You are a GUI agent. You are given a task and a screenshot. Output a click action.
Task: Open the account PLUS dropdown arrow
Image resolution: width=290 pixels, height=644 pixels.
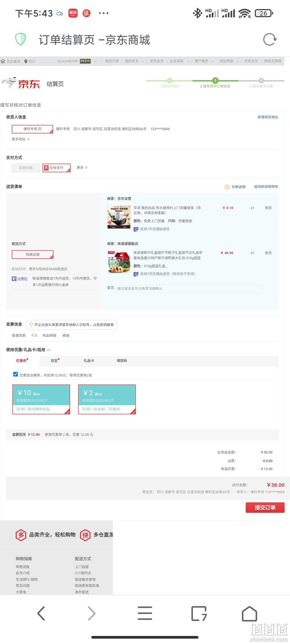click(x=95, y=61)
